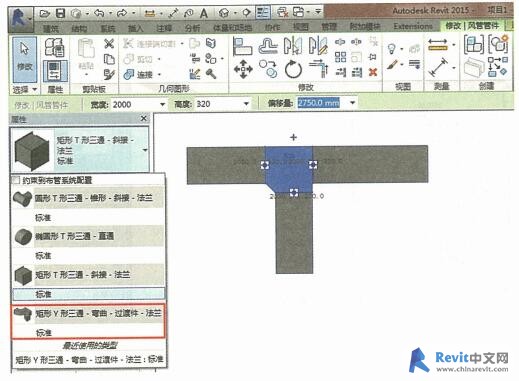
Task: Open the 系统 ribbon tab
Action: 107,28
